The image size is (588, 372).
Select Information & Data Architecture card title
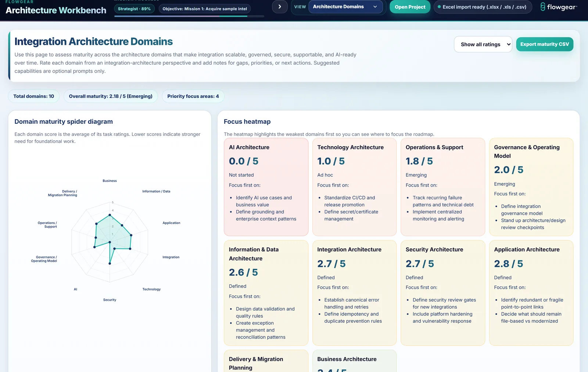pos(254,254)
